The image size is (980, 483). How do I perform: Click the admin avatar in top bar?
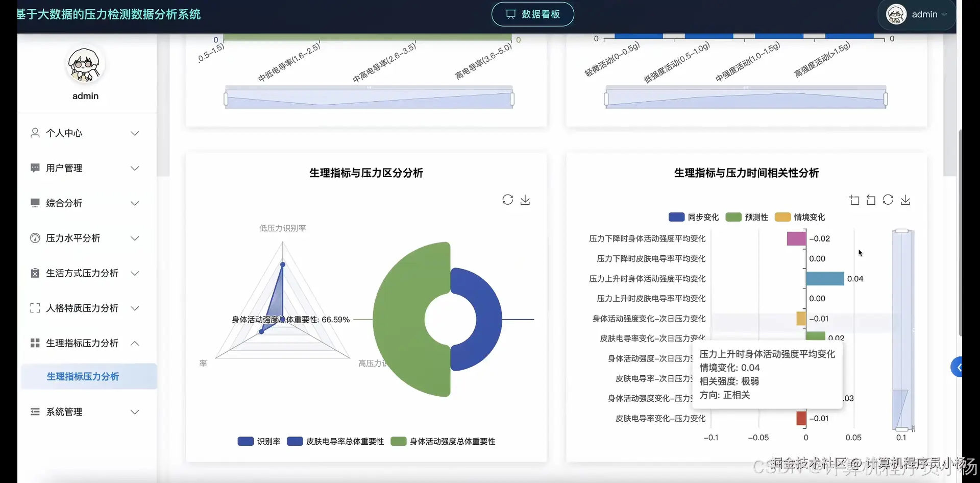coord(896,14)
